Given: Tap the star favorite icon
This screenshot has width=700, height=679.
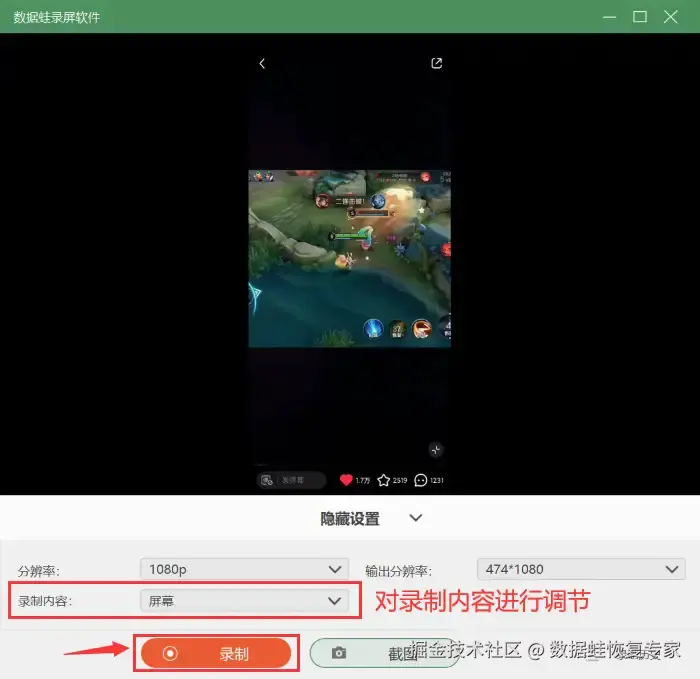Looking at the screenshot, I should [383, 480].
